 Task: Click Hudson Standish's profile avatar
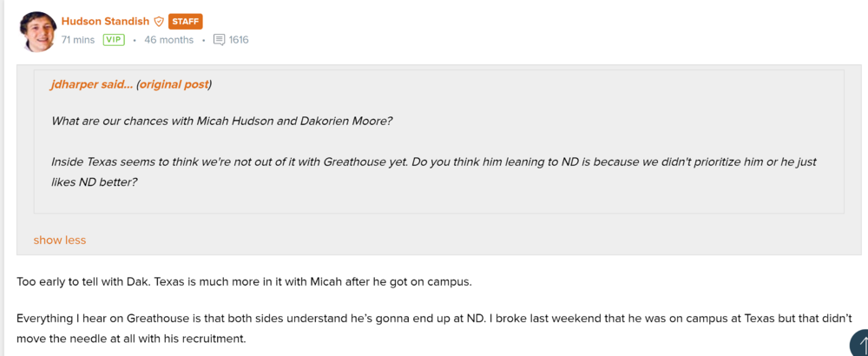pyautogui.click(x=37, y=31)
